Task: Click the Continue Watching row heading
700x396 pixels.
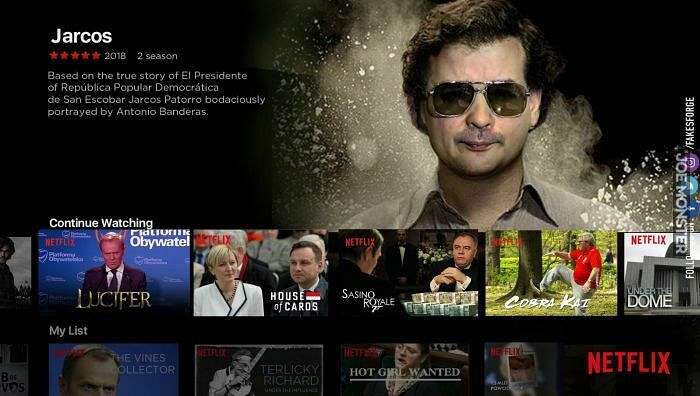Action: coord(101,223)
